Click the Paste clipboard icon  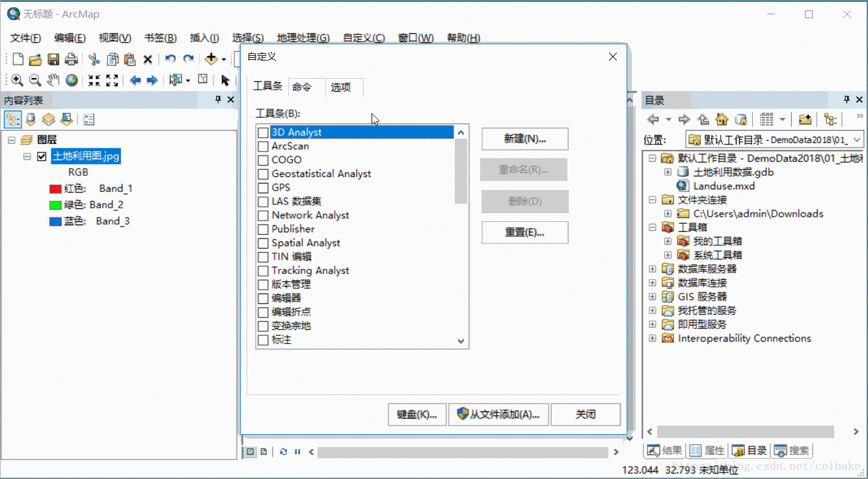(129, 60)
